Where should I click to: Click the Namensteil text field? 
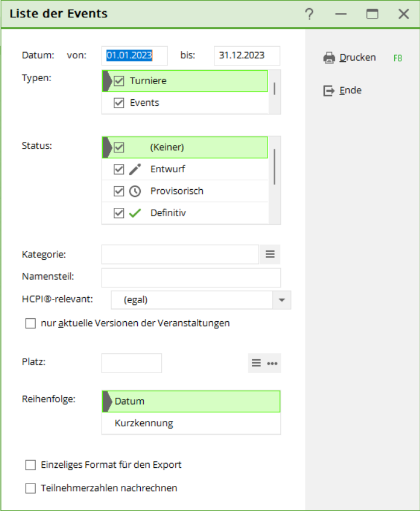point(191,278)
